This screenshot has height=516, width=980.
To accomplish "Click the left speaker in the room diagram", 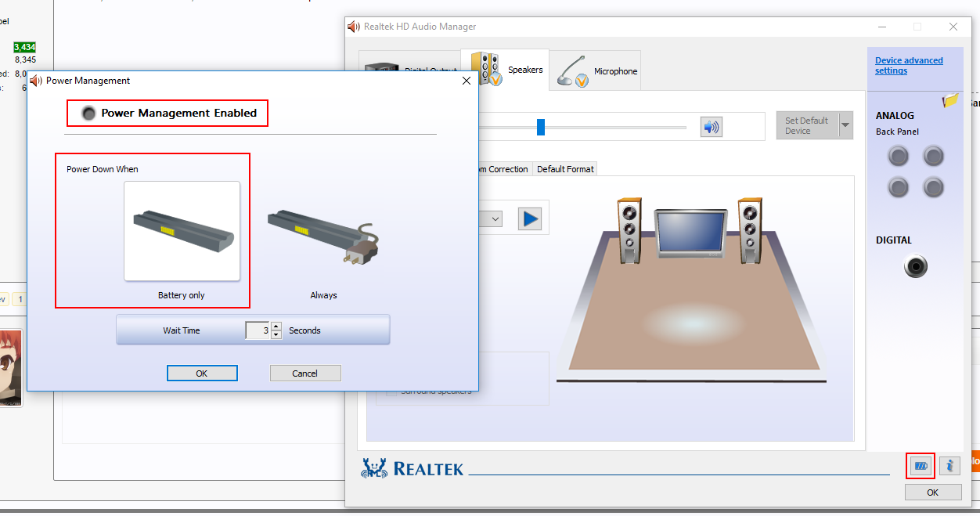I will coord(629,231).
